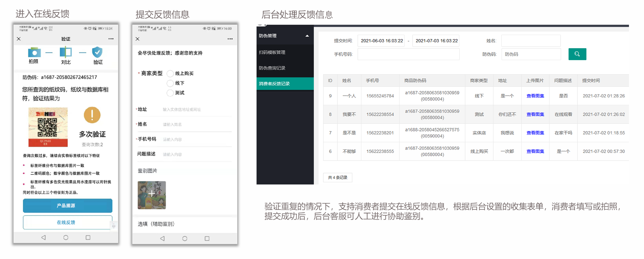Viewport: 644px width, 259px height.
Task: Click phone number 15622238555
Action: [x=380, y=152]
